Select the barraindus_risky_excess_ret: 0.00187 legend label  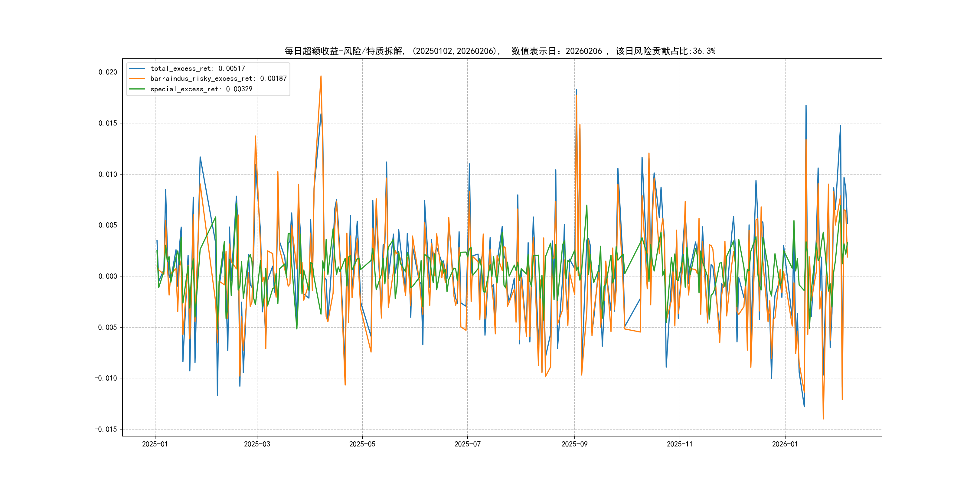point(218,79)
